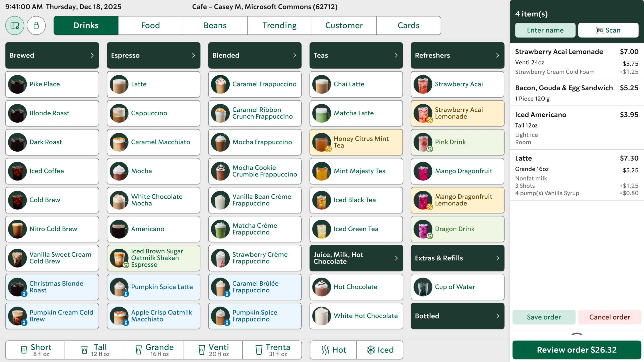The height and width of the screenshot is (362, 644).
Task: Select Strawberry Acai Lemonade order line
Action: (x=577, y=61)
